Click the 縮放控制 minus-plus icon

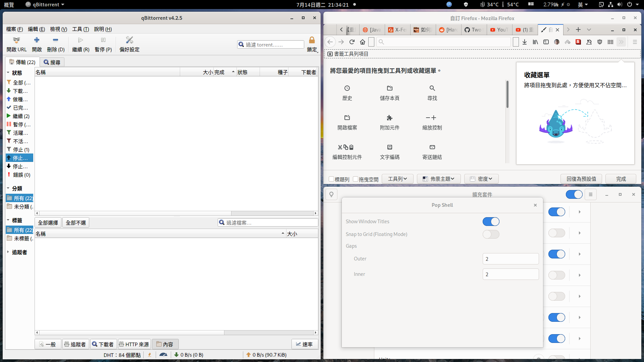pyautogui.click(x=431, y=118)
